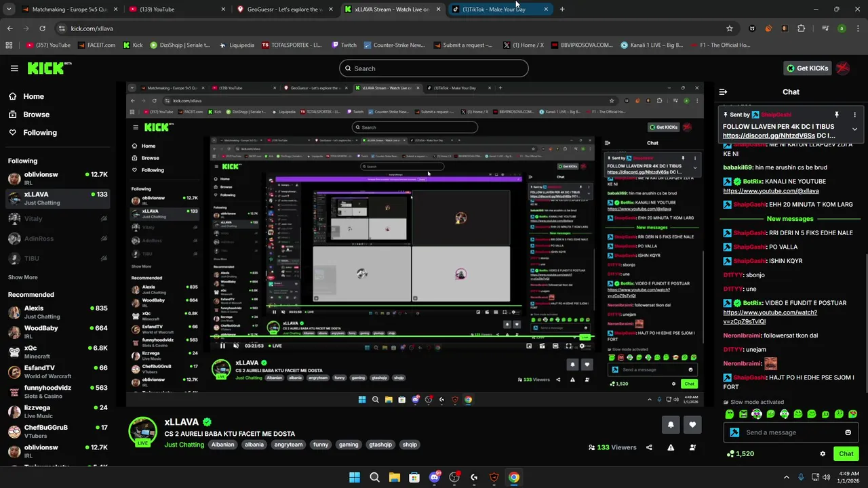Viewport: 868px width, 488px height.
Task: Reload the current page
Action: pyautogui.click(x=42, y=28)
